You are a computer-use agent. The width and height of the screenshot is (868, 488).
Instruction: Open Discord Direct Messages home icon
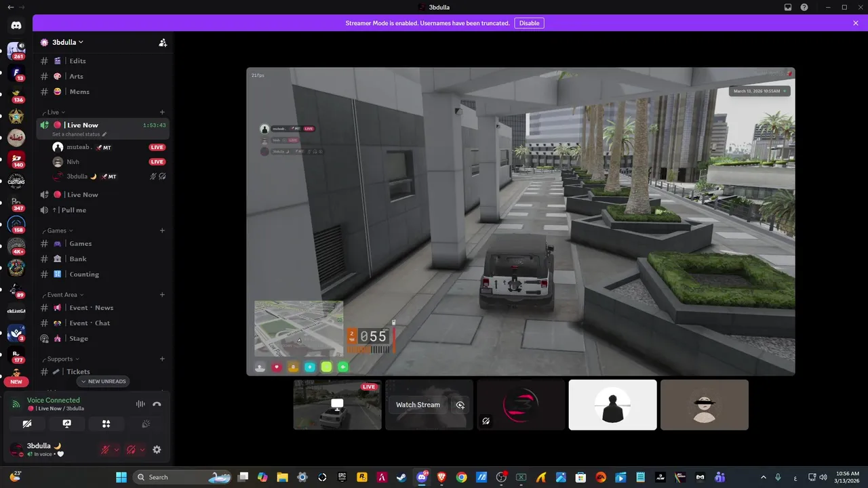click(x=16, y=25)
